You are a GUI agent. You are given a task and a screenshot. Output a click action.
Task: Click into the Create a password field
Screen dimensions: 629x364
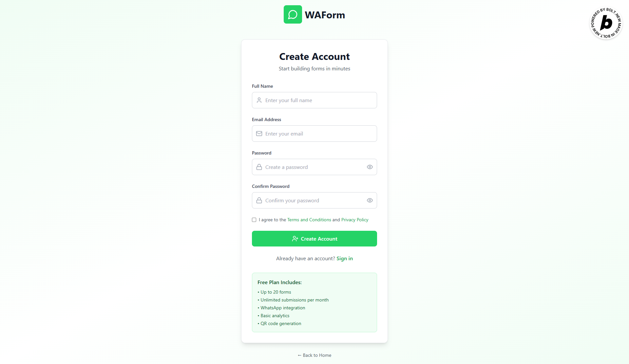314,167
